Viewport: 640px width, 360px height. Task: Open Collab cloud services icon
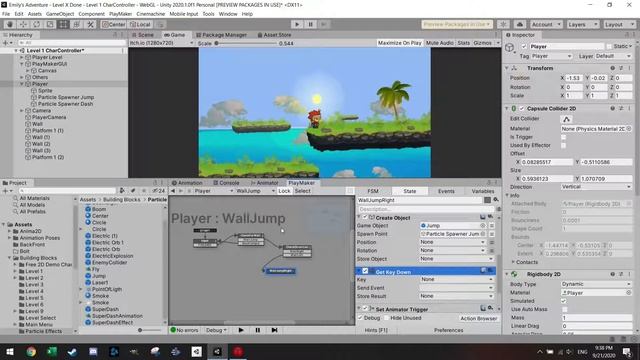520,24
